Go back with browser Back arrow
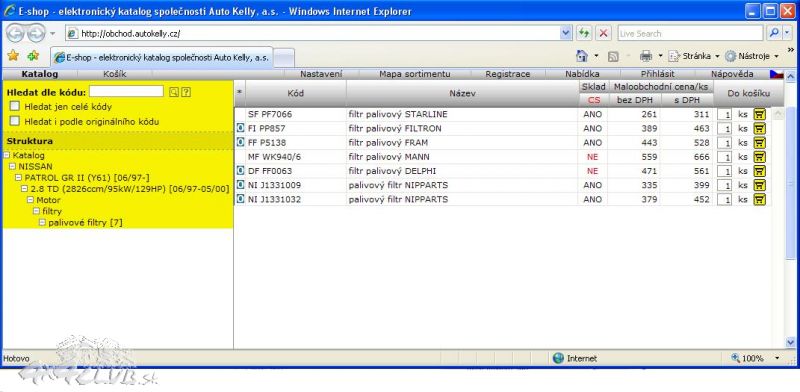 pos(16,33)
